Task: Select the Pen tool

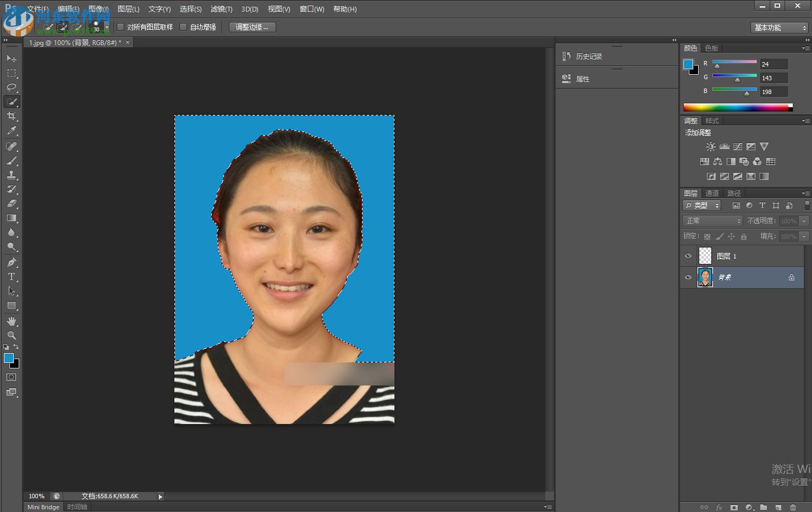Action: tap(11, 262)
